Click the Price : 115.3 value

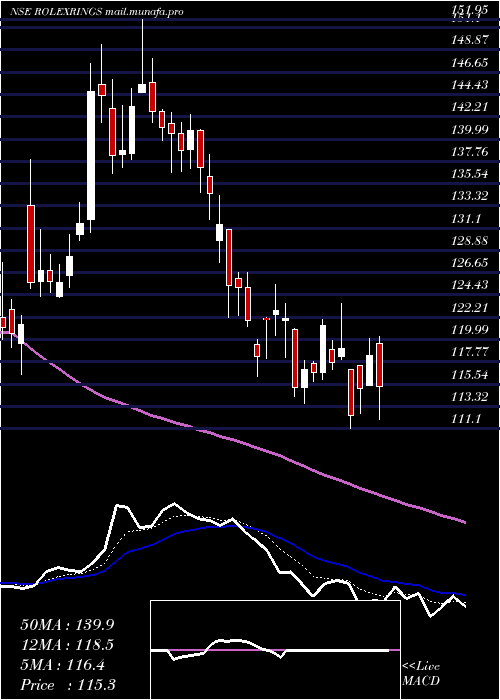pyautogui.click(x=68, y=685)
